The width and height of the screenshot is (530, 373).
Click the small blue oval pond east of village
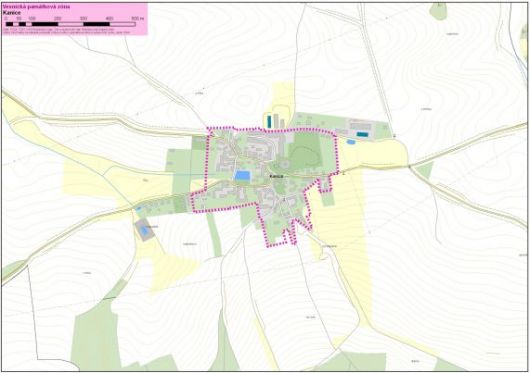351,142
